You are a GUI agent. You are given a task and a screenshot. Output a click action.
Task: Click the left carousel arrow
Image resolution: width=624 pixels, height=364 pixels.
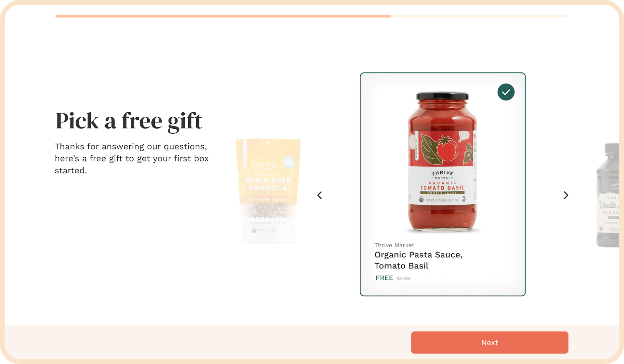click(x=319, y=195)
